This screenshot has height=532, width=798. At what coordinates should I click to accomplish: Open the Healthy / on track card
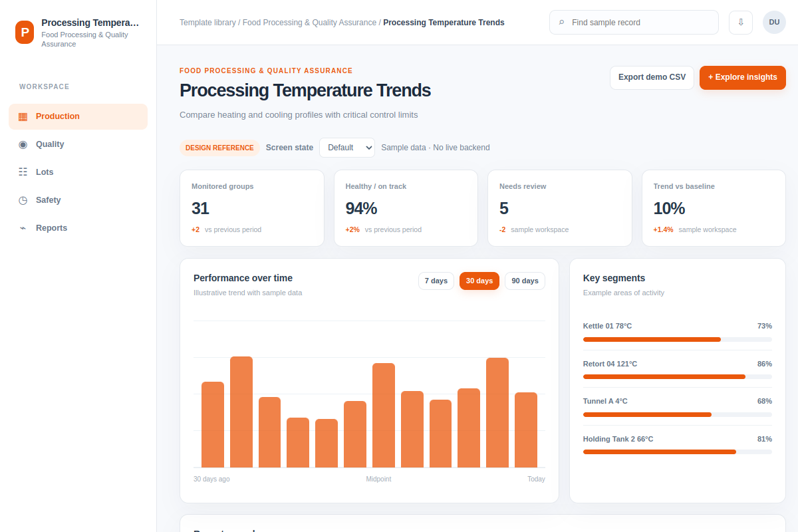tap(406, 208)
